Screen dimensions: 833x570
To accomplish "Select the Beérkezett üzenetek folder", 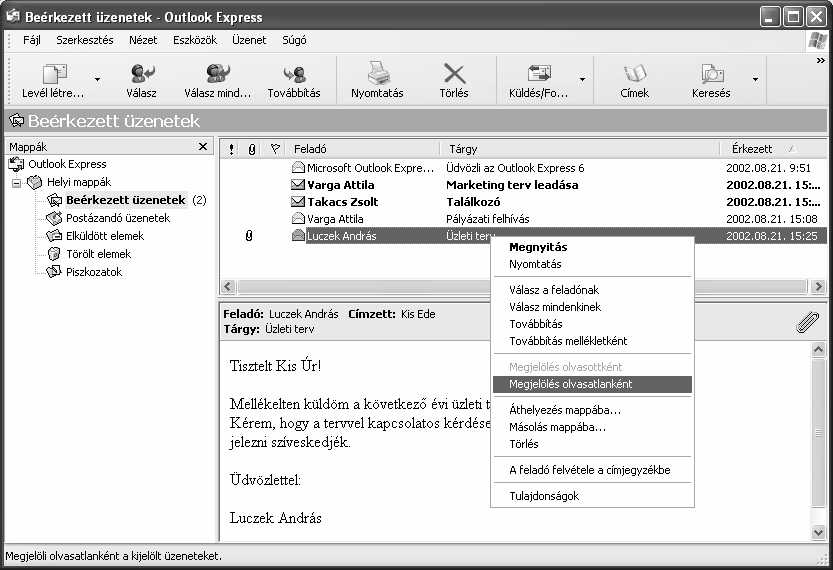I will point(125,200).
